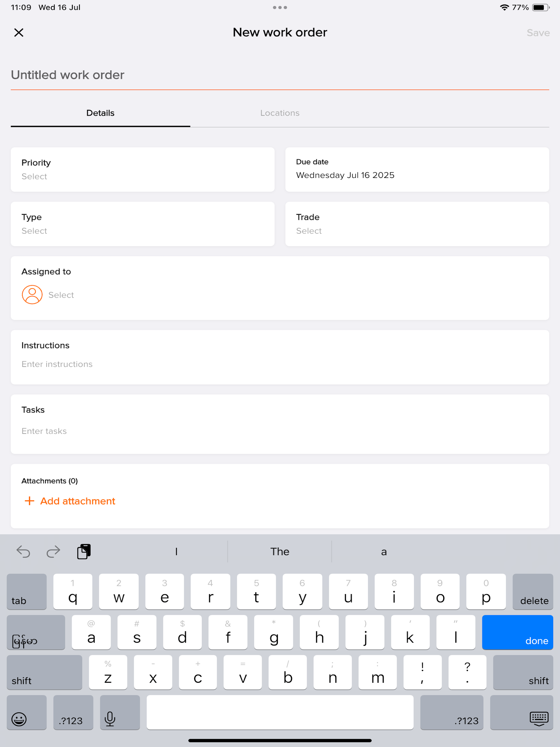Screen dimensions: 560x747
Task: Choose the "I" keyboard suggestion
Action: [176, 552]
